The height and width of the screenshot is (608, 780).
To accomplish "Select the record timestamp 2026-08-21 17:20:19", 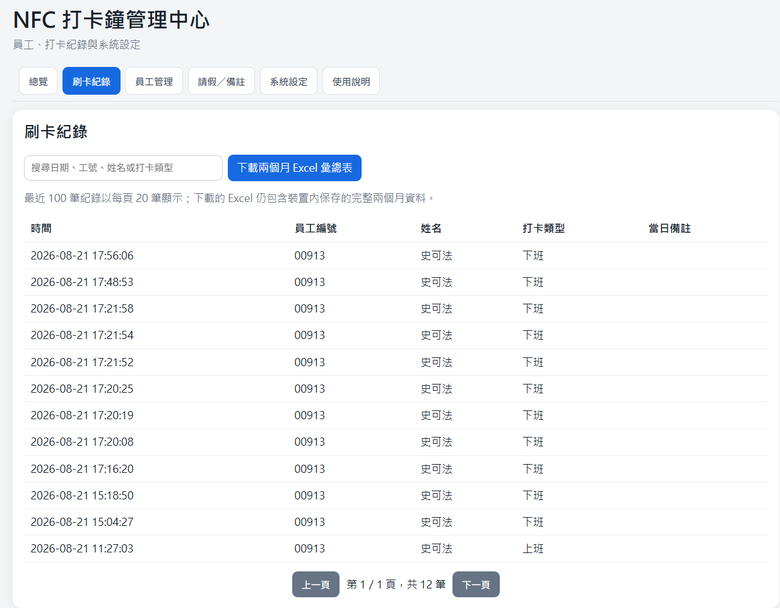I will tap(82, 415).
